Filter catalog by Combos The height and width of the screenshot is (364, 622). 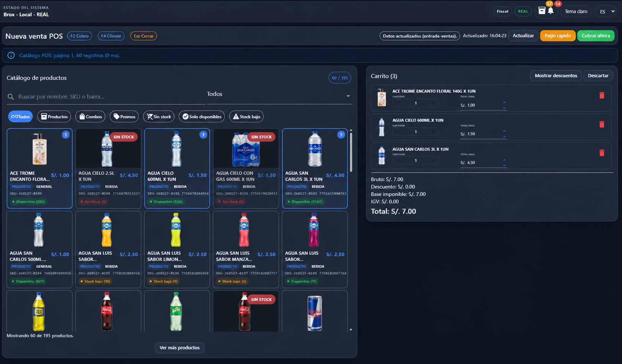(x=90, y=116)
